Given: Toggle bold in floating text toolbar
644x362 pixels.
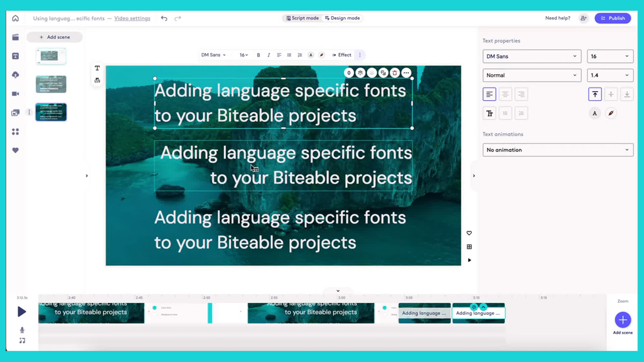Looking at the screenshot, I should click(258, 55).
